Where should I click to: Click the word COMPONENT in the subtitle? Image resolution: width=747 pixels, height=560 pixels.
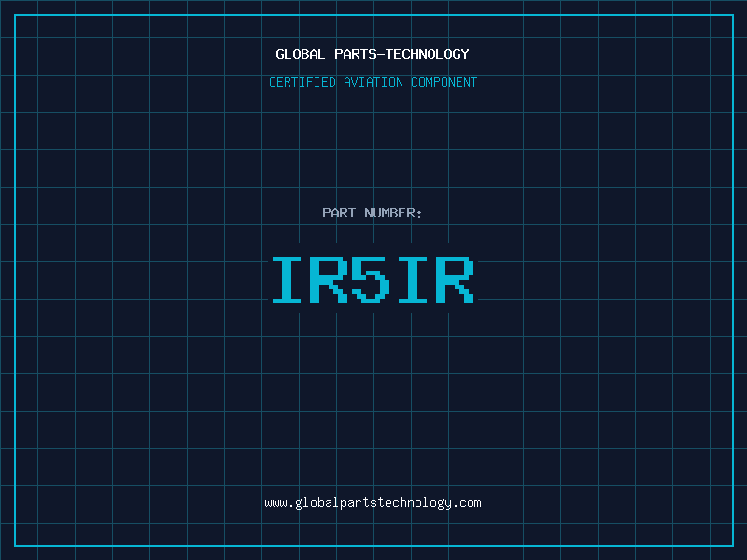click(444, 82)
